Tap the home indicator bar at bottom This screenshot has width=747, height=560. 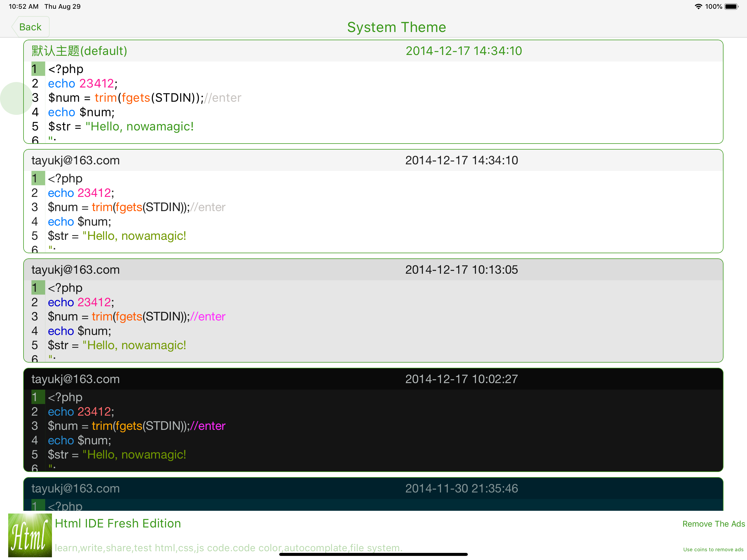click(x=373, y=554)
